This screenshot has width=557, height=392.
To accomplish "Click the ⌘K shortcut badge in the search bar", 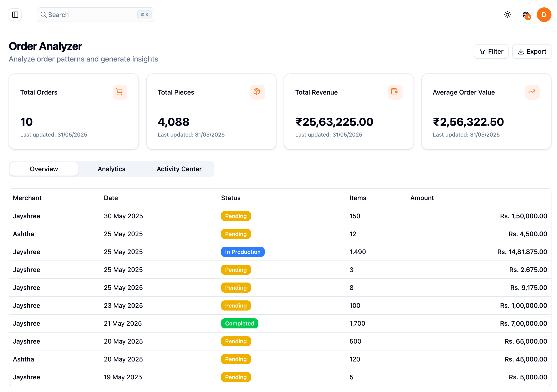I will tap(144, 14).
